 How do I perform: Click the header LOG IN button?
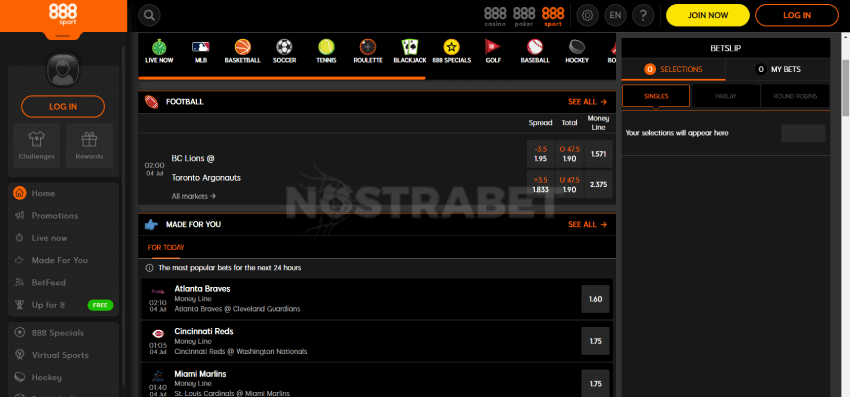pyautogui.click(x=797, y=15)
